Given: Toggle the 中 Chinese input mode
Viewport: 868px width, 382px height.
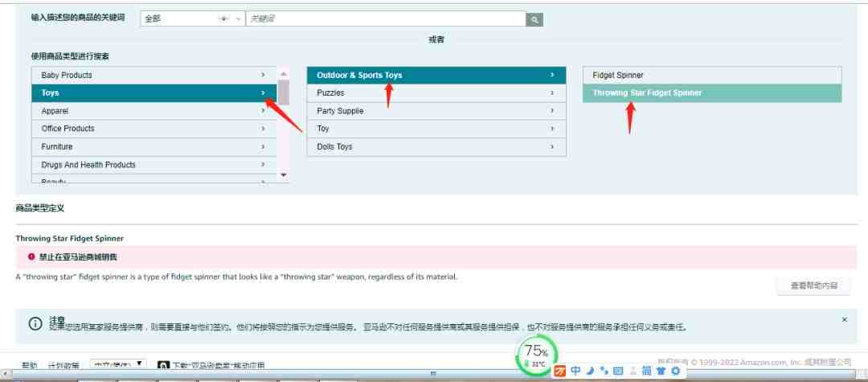Looking at the screenshot, I should point(575,371).
